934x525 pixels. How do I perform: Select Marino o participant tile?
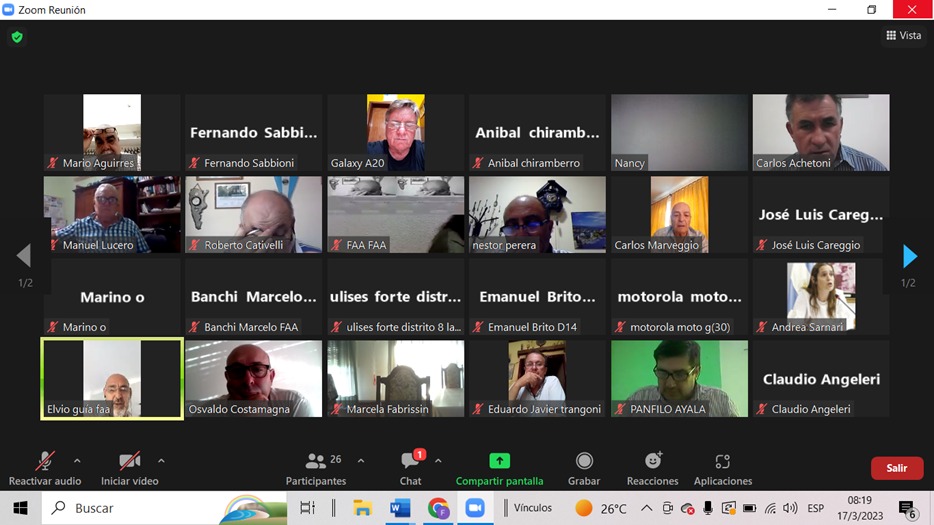coord(112,297)
